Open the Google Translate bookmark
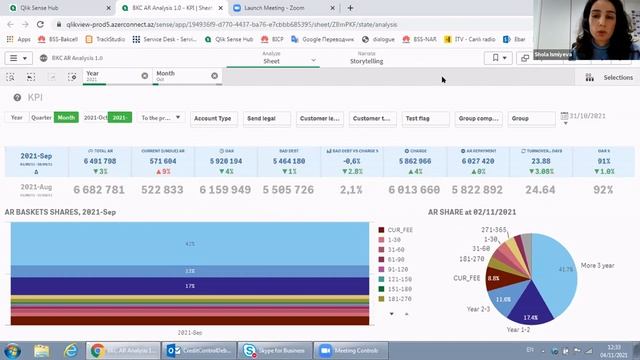This screenshot has height=360, width=640. tap(322, 39)
